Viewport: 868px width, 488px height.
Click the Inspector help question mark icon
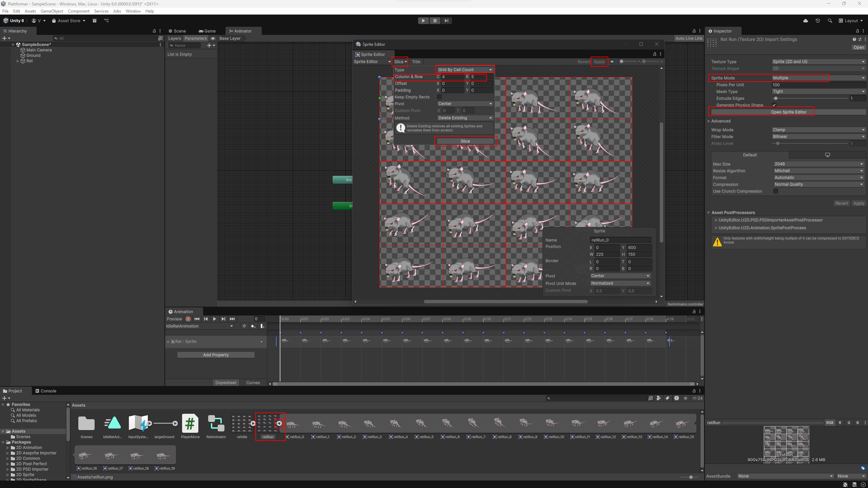coord(854,39)
